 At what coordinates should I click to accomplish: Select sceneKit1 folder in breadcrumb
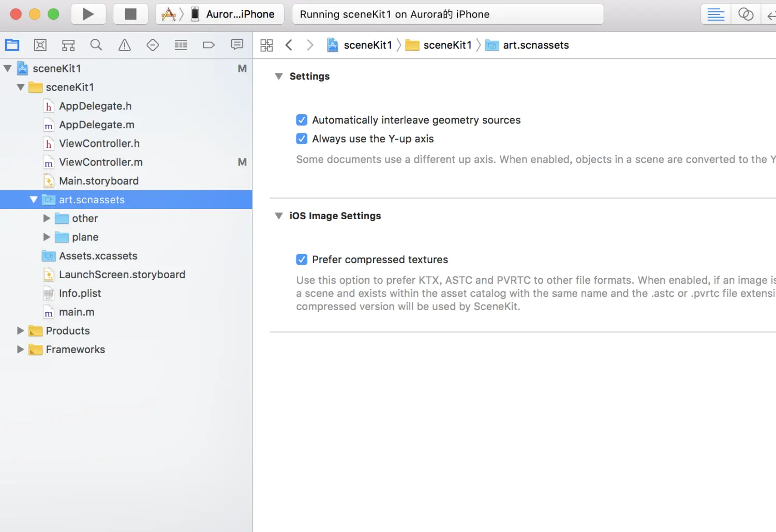(439, 45)
